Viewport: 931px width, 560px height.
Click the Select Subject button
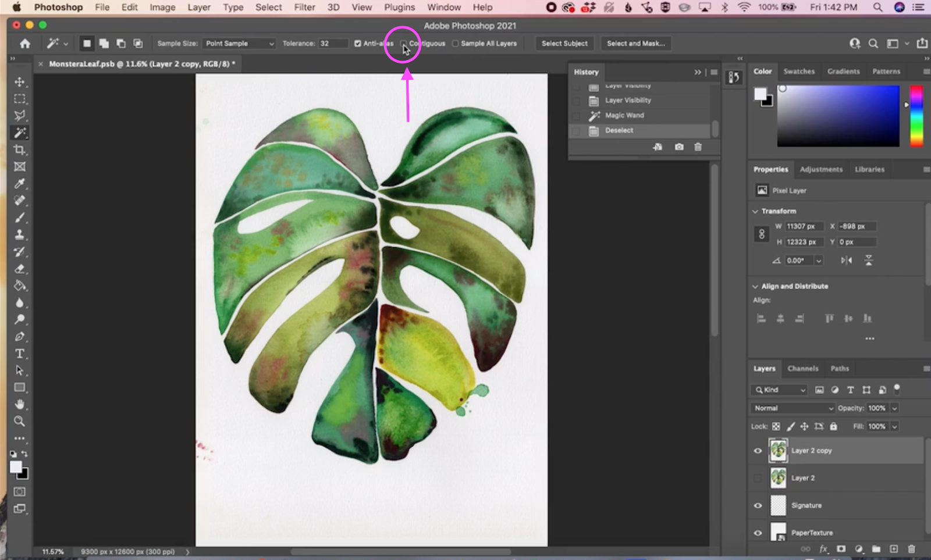point(564,43)
